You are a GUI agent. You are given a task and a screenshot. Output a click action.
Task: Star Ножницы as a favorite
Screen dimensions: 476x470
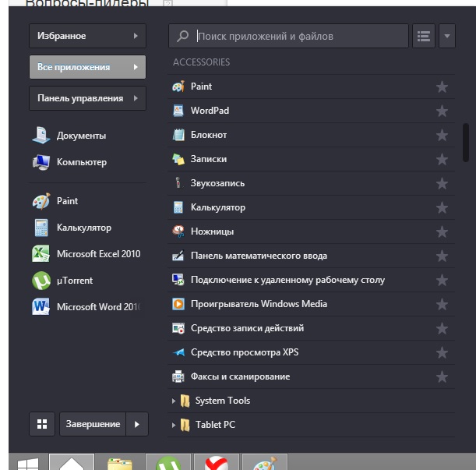[442, 232]
